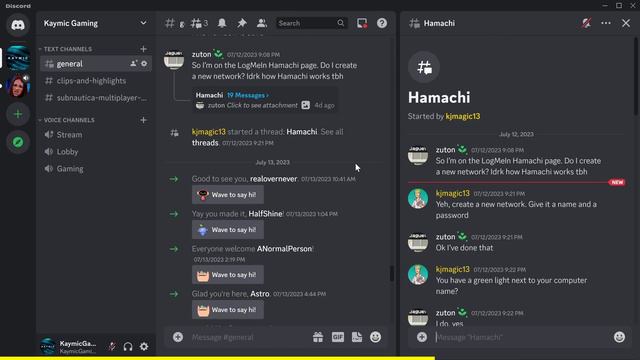The width and height of the screenshot is (640, 360).
Task: Toggle microphone mute in user panel
Action: [x=112, y=347]
